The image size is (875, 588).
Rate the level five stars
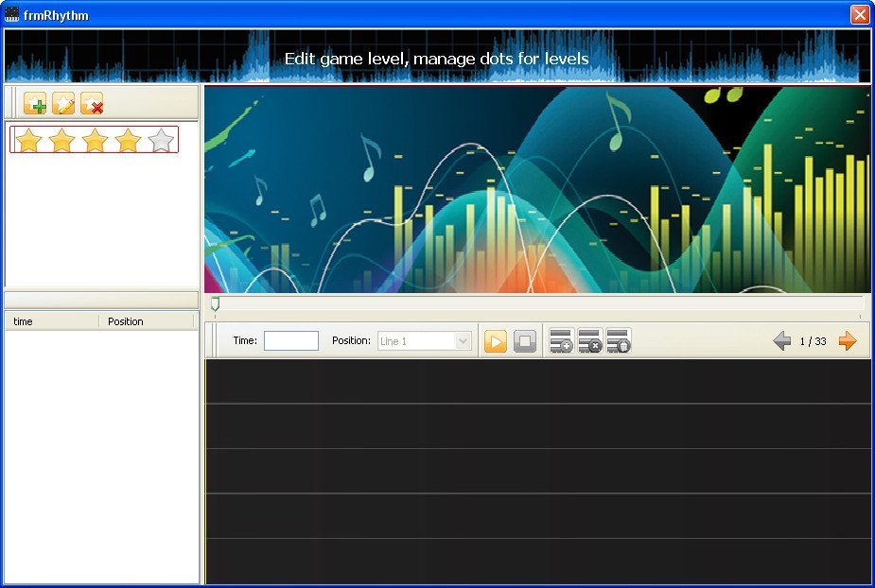[x=161, y=139]
